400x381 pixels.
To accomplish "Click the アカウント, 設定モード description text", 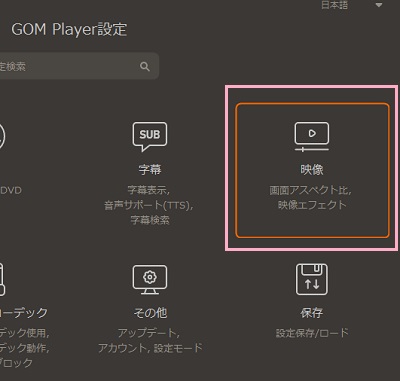I will [150, 348].
